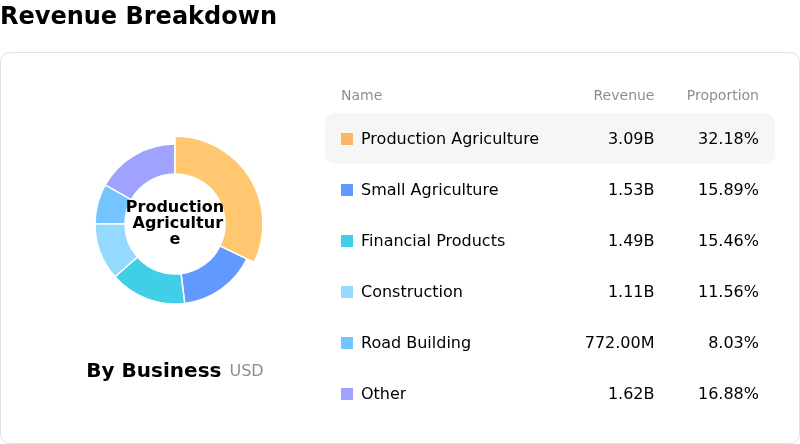Select the Financial Products row label
800x444 pixels.
click(432, 241)
